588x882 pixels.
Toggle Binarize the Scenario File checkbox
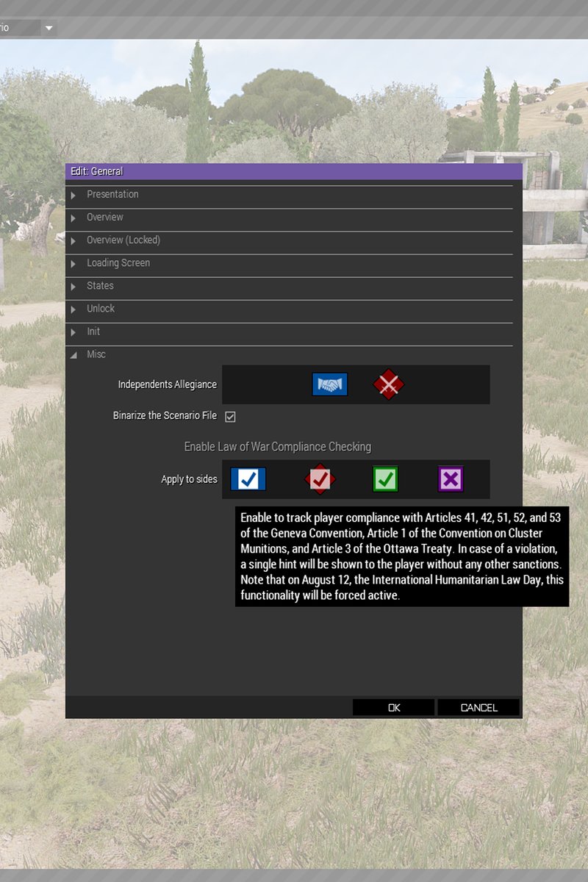230,417
